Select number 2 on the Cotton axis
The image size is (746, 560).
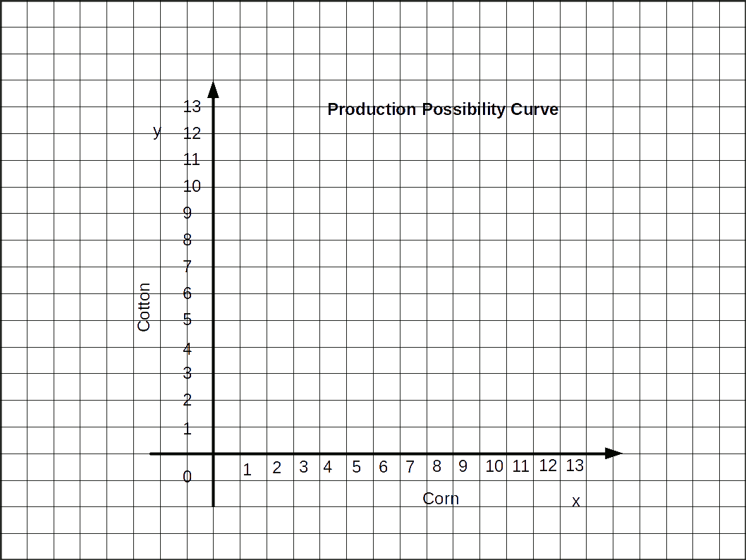point(188,400)
